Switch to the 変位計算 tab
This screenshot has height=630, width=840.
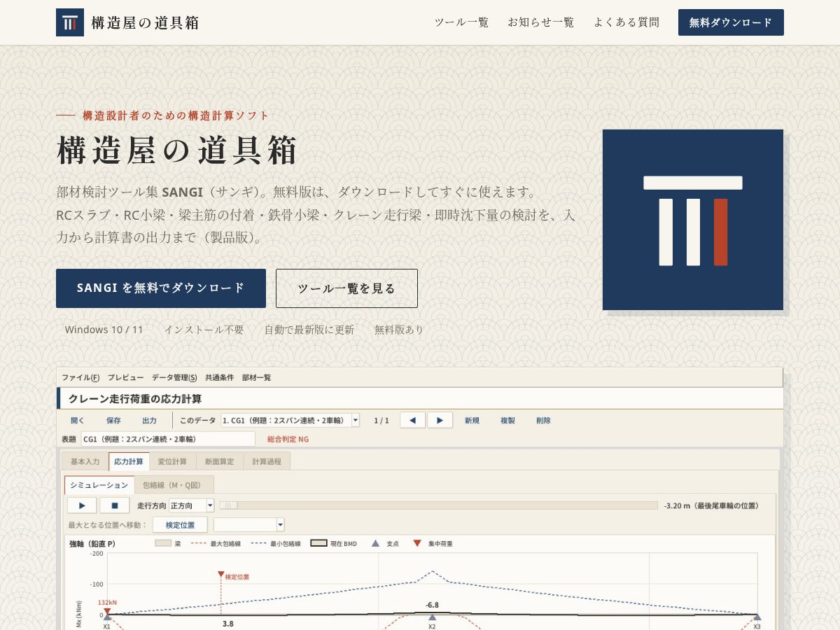(172, 461)
